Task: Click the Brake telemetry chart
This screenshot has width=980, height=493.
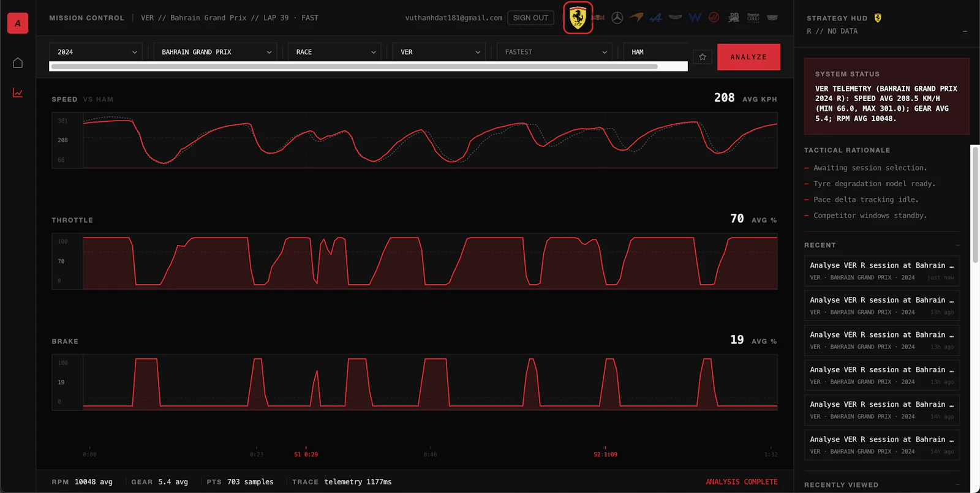Action: click(415, 382)
